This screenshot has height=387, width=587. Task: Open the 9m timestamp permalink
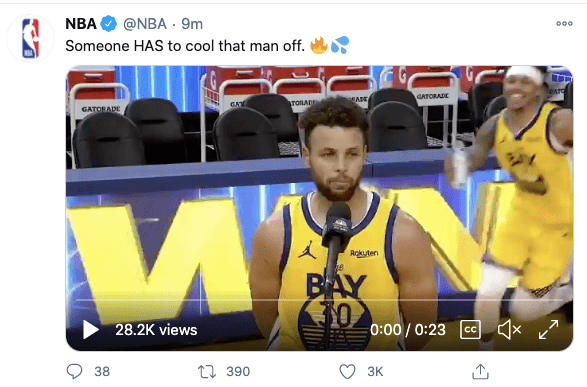click(x=192, y=24)
